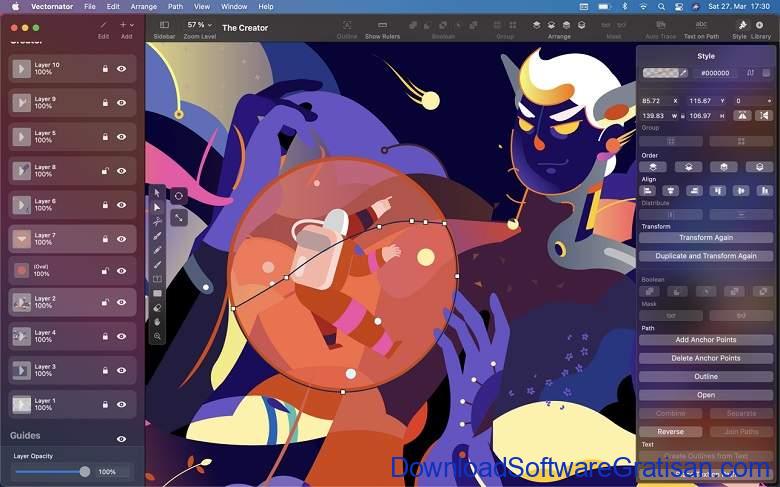Click Send to Back in toolbar Arrange
The image size is (780, 487).
pos(581,25)
